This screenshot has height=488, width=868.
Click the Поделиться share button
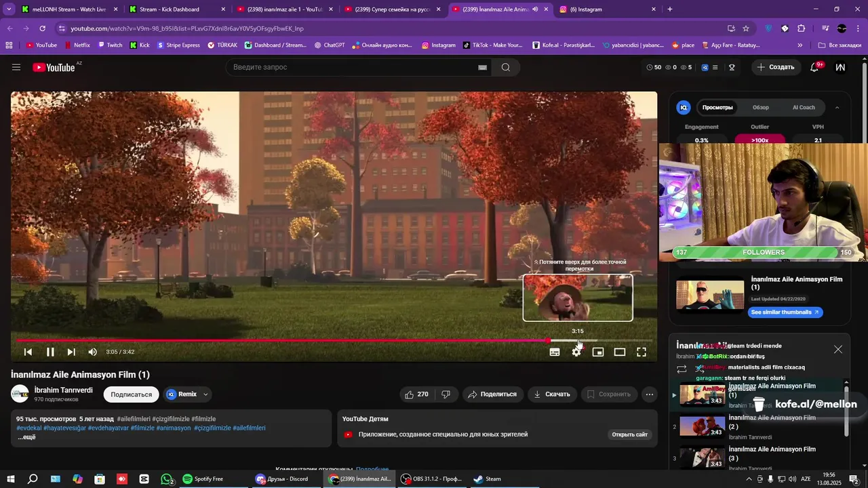tap(492, 394)
